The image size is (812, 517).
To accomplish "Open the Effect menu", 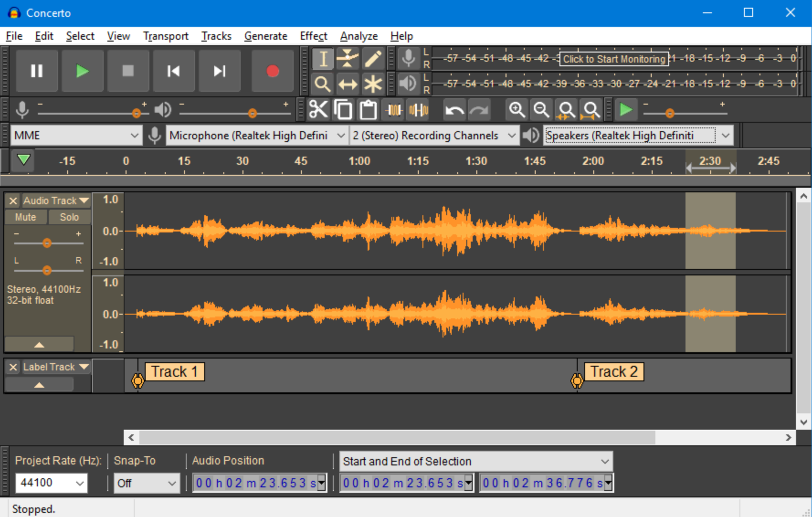I will [313, 36].
